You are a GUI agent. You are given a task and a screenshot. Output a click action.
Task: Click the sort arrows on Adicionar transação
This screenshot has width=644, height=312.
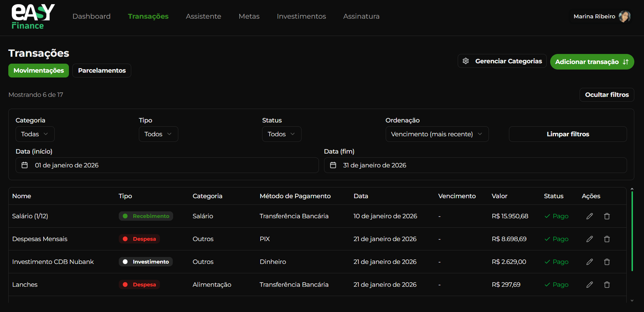point(625,62)
